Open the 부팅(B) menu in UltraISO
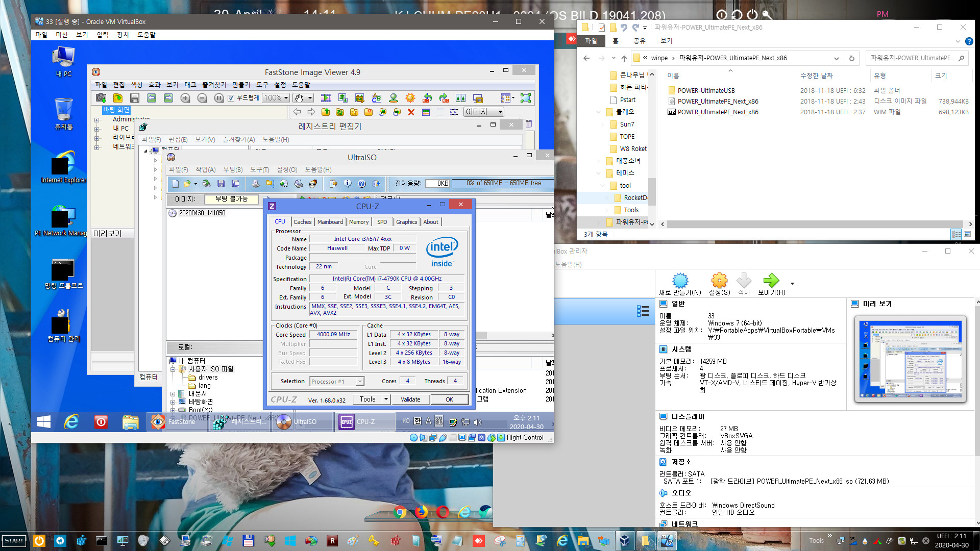 233,170
